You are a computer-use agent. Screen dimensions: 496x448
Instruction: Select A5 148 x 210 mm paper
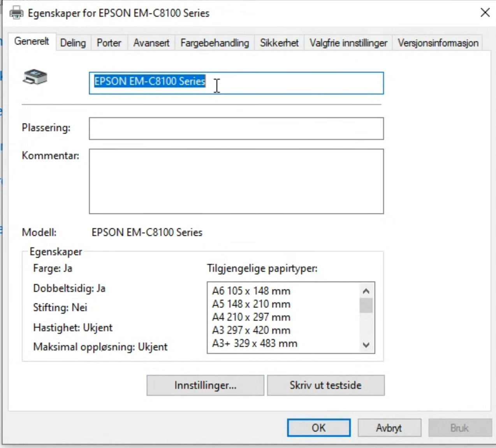(251, 304)
